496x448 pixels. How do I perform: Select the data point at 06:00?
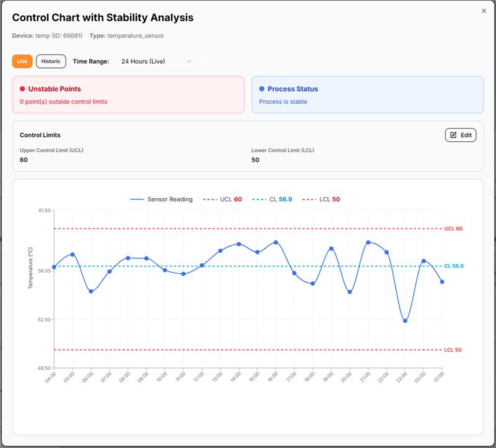91,291
